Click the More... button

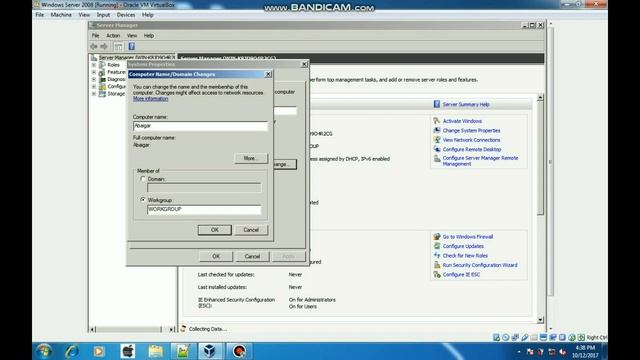(x=251, y=158)
